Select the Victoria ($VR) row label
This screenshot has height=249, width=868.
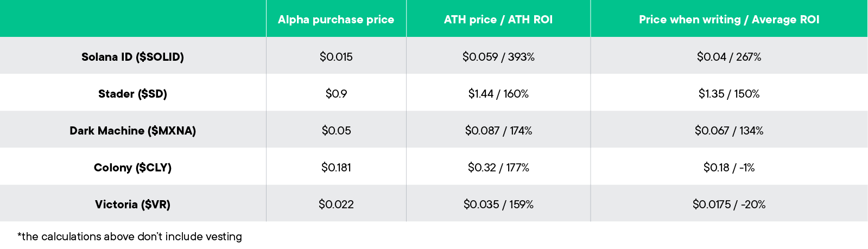pos(132,204)
